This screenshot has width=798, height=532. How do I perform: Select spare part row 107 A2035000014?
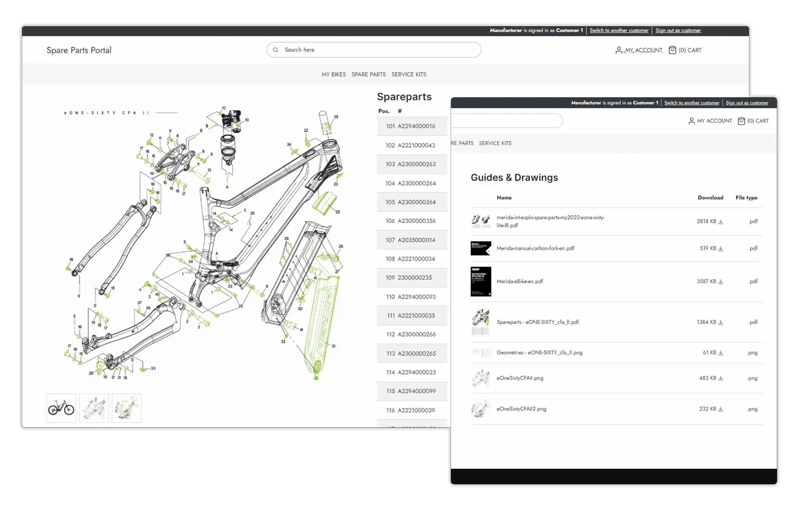[x=412, y=240]
